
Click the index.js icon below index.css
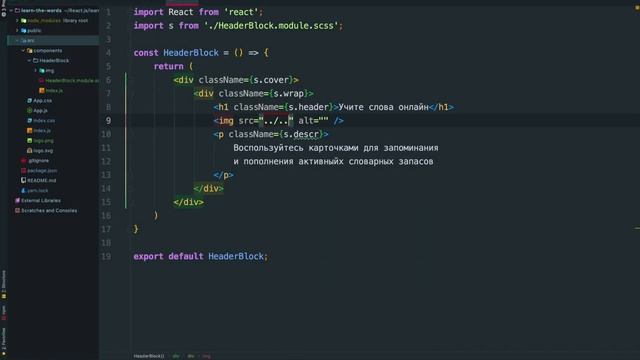(x=30, y=131)
